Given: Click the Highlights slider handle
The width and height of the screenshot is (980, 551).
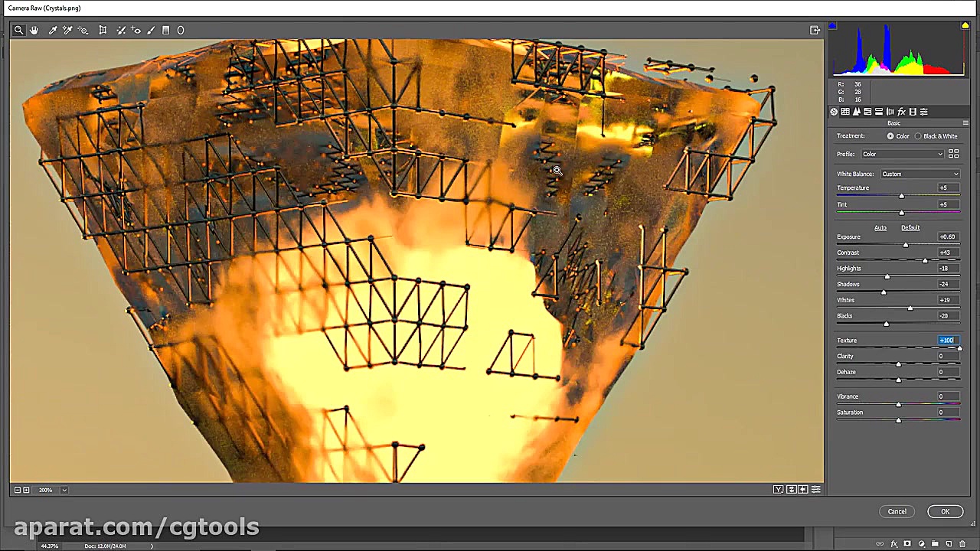Looking at the screenshot, I should pyautogui.click(x=887, y=277).
